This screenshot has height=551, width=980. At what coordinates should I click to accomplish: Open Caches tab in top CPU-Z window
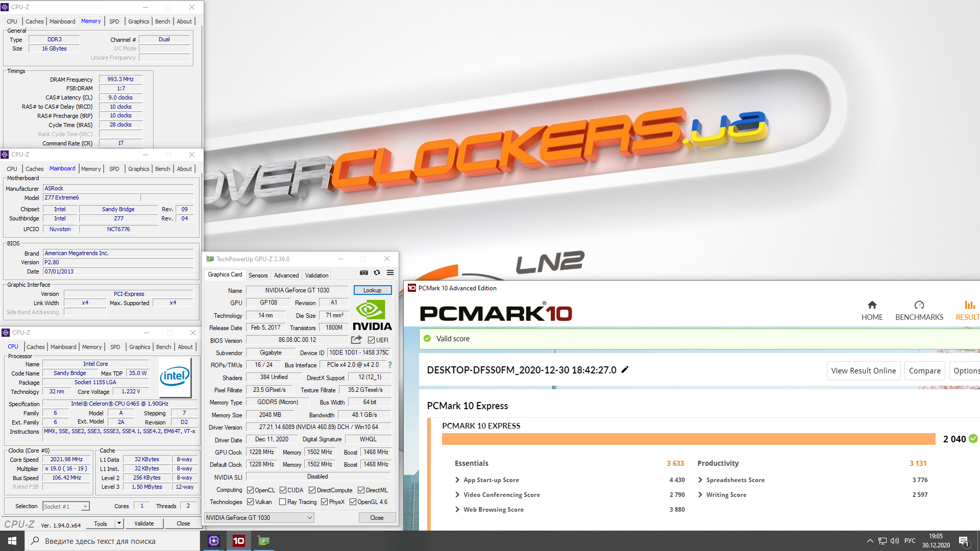click(x=35, y=21)
